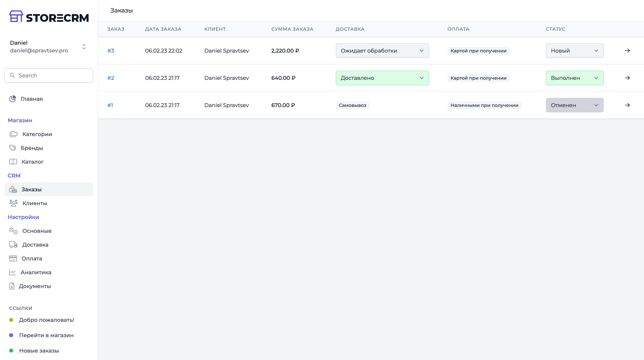
Task: Expand the Daniel account switcher
Action: [x=84, y=47]
